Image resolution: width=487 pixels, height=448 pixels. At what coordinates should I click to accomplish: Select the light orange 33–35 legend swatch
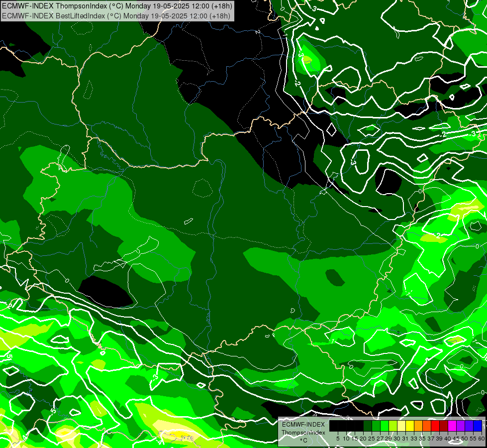click(418, 426)
